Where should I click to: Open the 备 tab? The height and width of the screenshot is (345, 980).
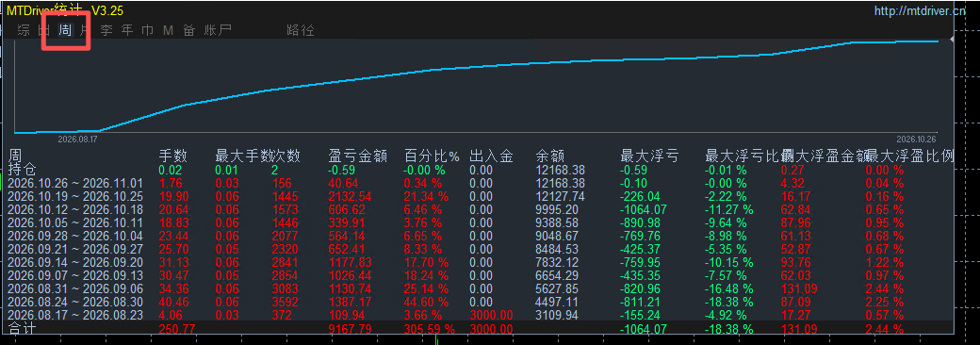188,30
